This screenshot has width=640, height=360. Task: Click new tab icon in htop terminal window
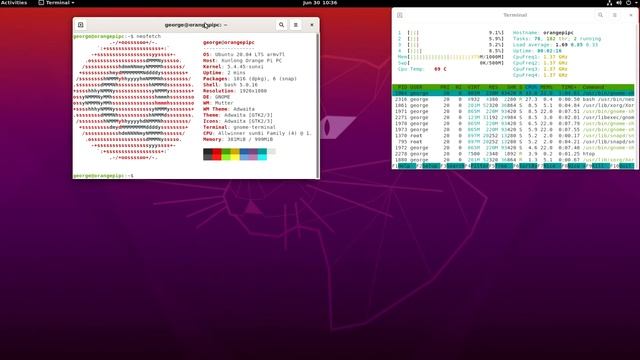(x=400, y=15)
